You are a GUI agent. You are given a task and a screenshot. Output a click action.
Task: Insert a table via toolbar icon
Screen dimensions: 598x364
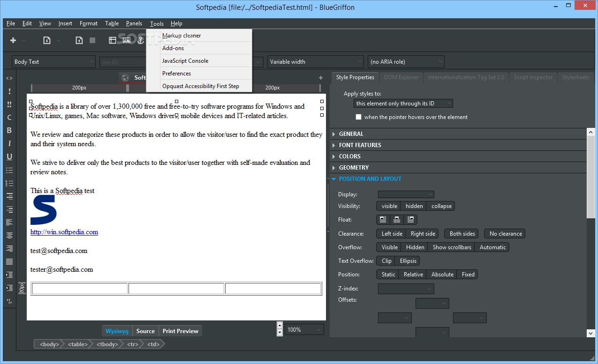tap(113, 41)
